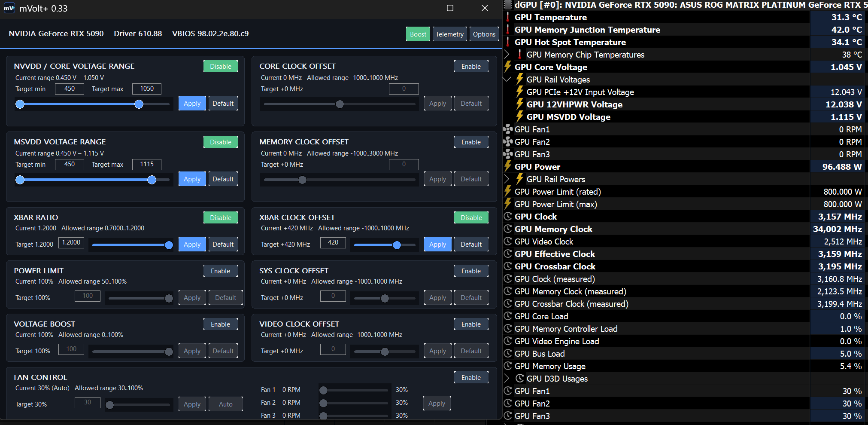Collapse GPU Rail Voltages group
The height and width of the screenshot is (425, 868).
[507, 79]
